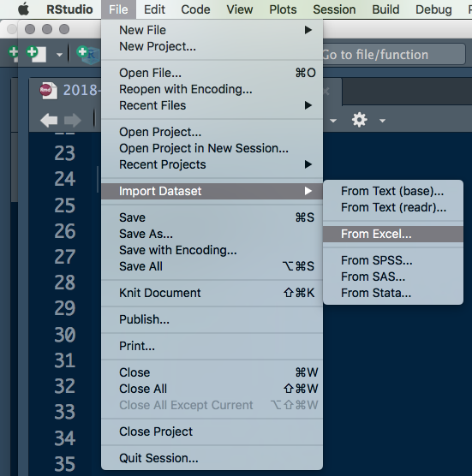
Task: Expand the Recent Files submenu
Action: [212, 105]
